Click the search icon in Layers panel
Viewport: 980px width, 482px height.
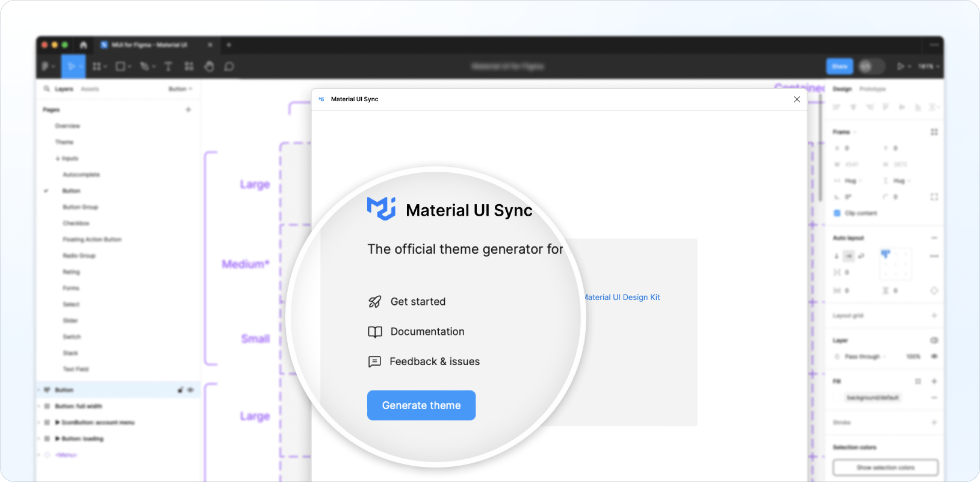[46, 89]
